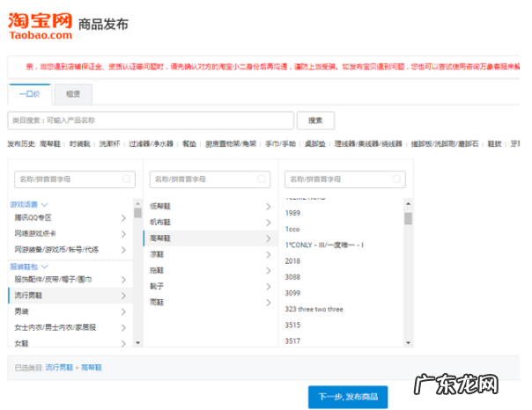The width and height of the screenshot is (532, 410).
Task: Open 手巾/手帕 from the publish history
Action: [x=281, y=144]
